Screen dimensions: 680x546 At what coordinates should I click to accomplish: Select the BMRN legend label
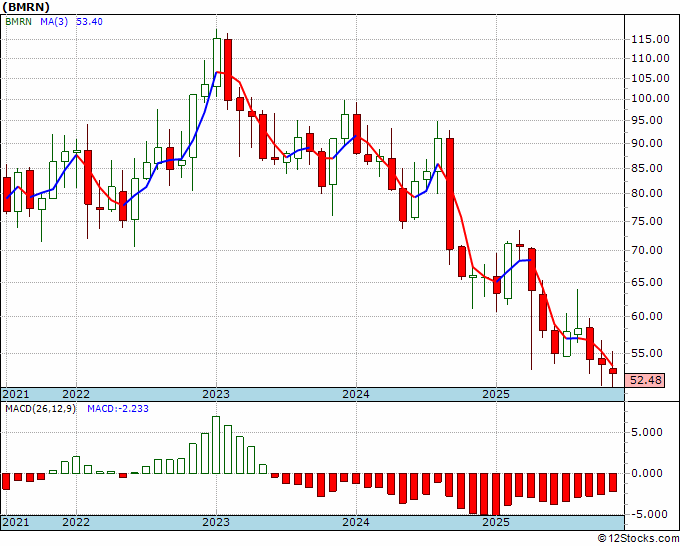pyautogui.click(x=19, y=21)
